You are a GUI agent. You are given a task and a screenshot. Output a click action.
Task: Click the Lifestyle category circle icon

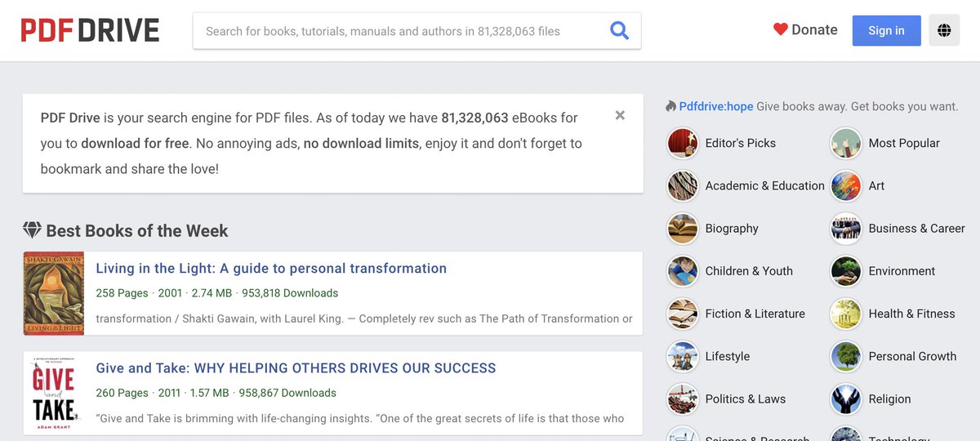click(683, 356)
